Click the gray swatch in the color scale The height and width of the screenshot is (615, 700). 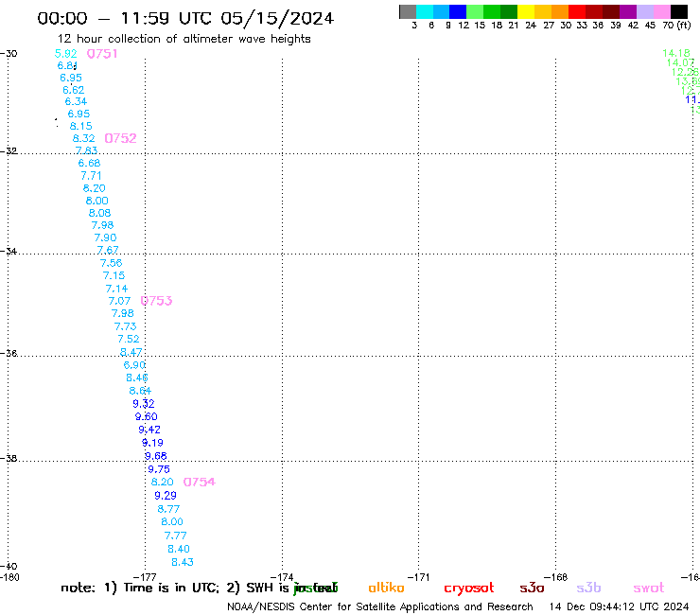coord(408,11)
